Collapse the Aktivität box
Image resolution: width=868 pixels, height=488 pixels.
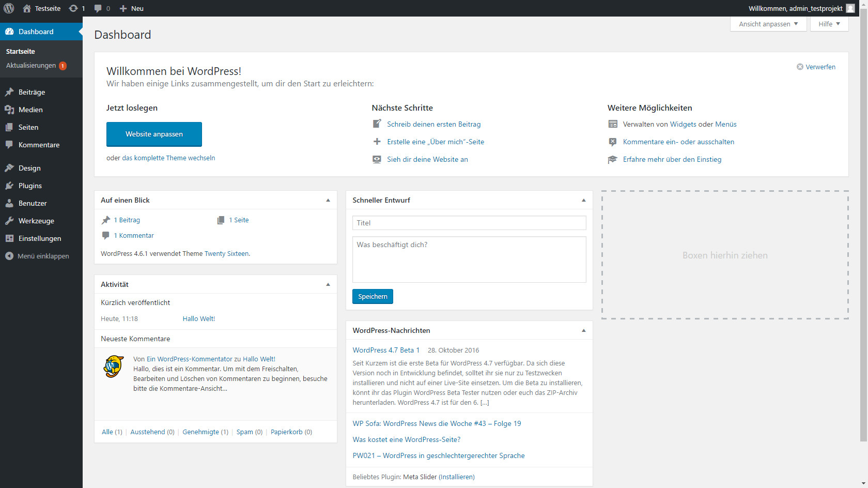[x=328, y=284]
